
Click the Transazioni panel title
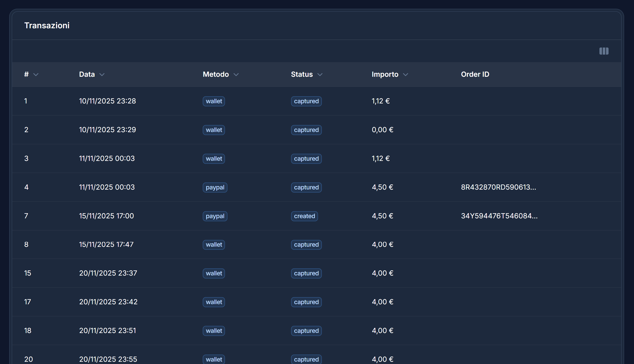point(47,25)
